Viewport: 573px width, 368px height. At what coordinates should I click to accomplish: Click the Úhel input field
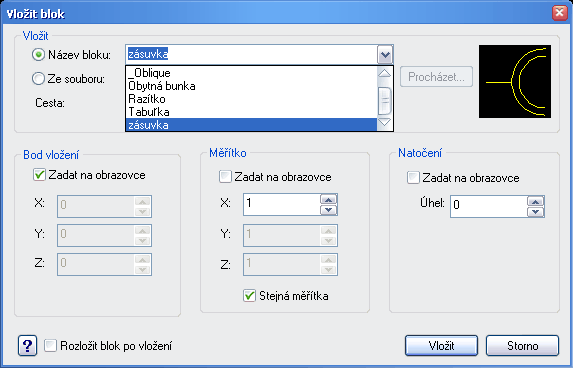pos(489,206)
